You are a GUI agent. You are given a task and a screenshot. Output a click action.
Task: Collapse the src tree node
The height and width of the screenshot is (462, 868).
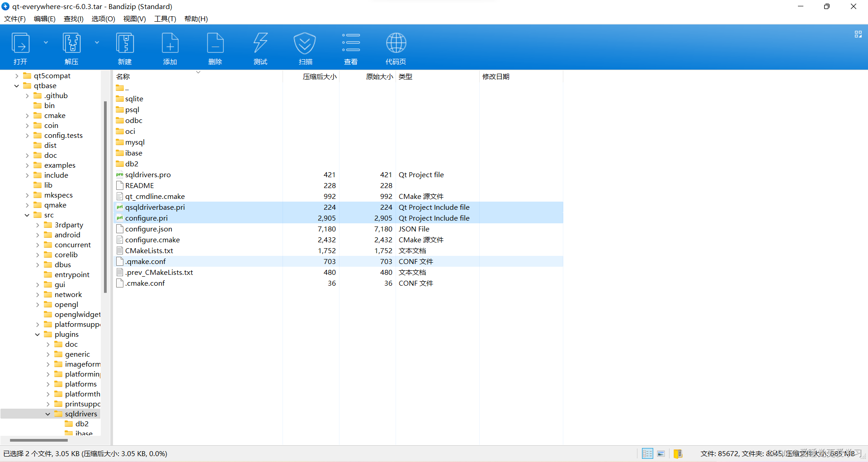pos(27,215)
